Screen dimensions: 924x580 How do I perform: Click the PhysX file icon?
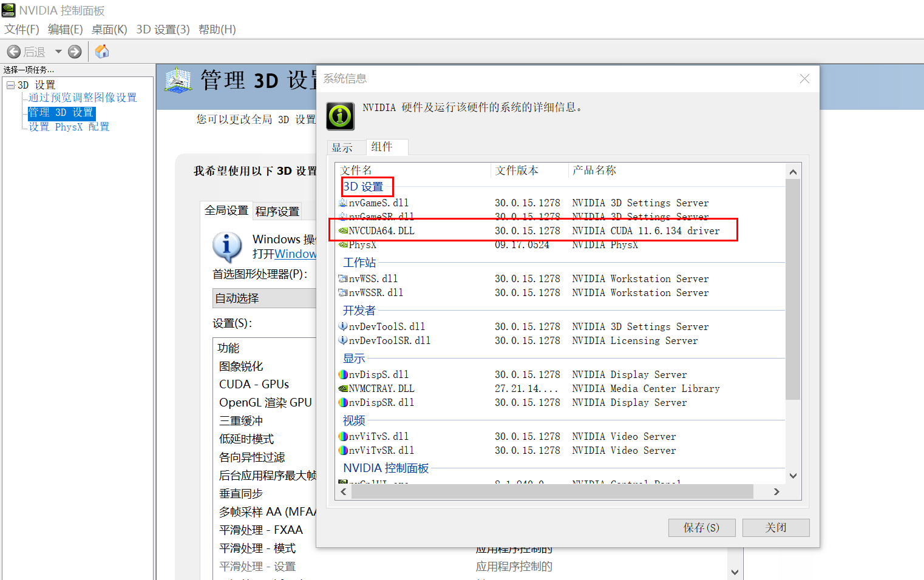(x=343, y=244)
